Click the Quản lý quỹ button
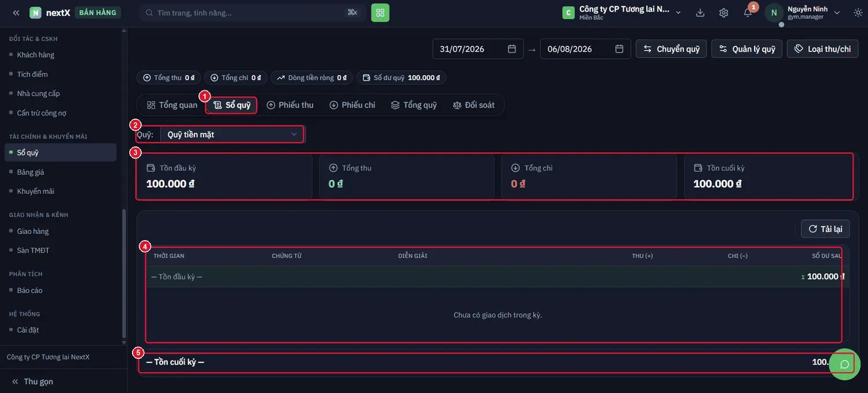 747,49
